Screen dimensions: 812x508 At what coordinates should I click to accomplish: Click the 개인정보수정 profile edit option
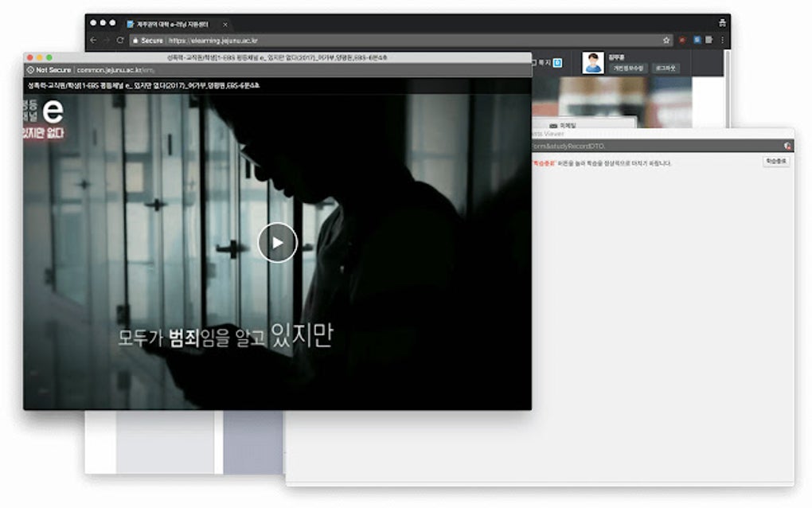(629, 69)
